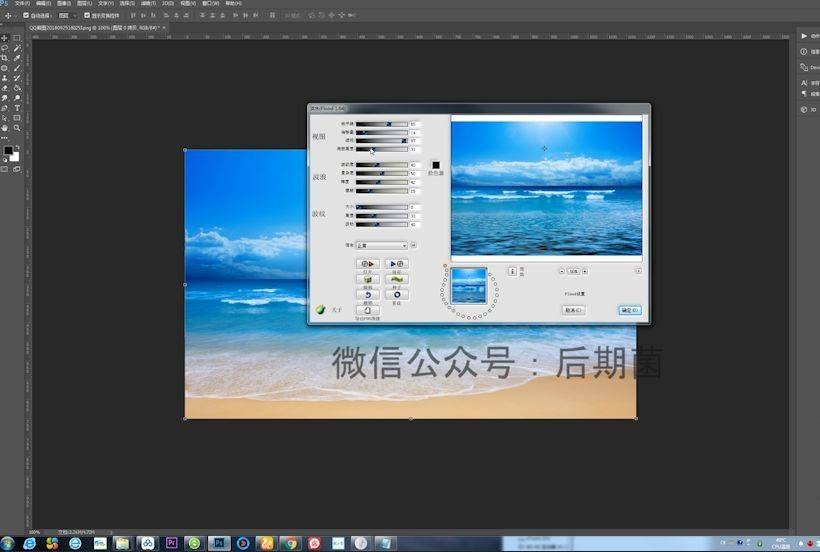Screen dimensions: 820x552
Task: Click the Flood seed wave button
Action: coord(397,280)
